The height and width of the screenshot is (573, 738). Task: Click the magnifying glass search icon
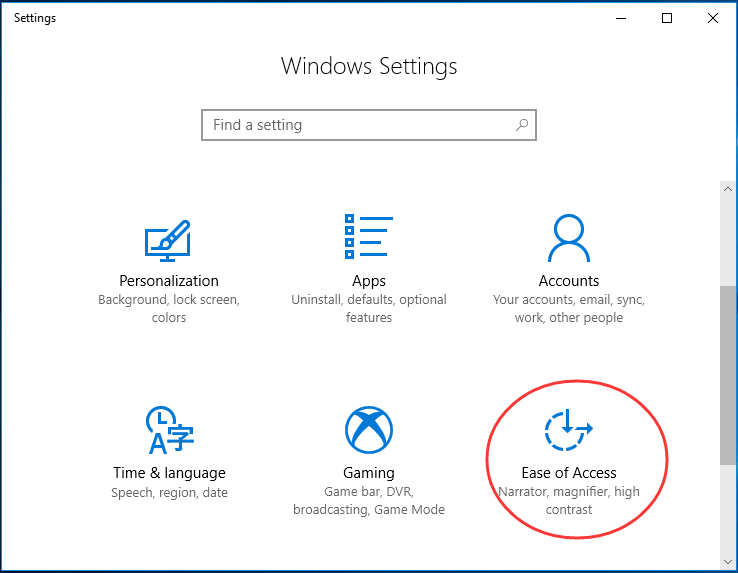521,125
